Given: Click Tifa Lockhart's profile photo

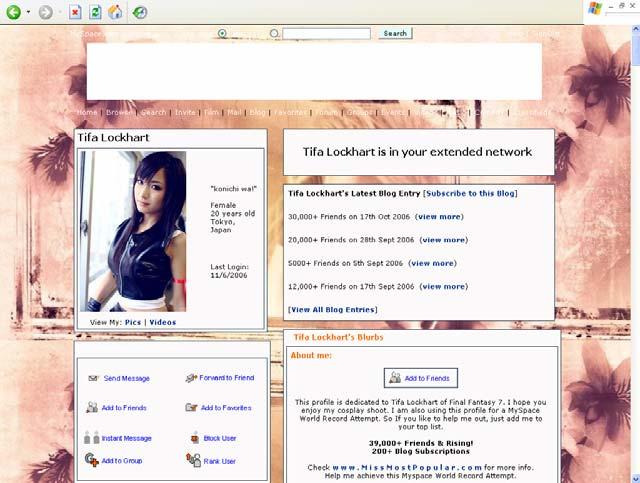Looking at the screenshot, I should [x=133, y=231].
